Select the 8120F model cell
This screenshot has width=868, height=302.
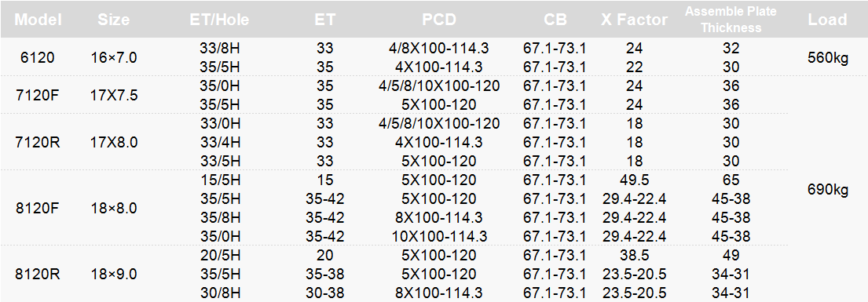click(x=38, y=209)
